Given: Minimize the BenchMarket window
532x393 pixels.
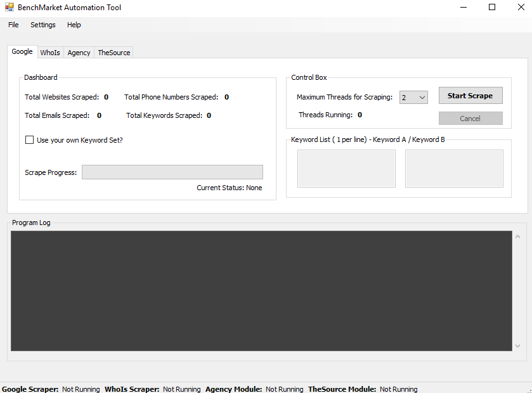Looking at the screenshot, I should (464, 7).
